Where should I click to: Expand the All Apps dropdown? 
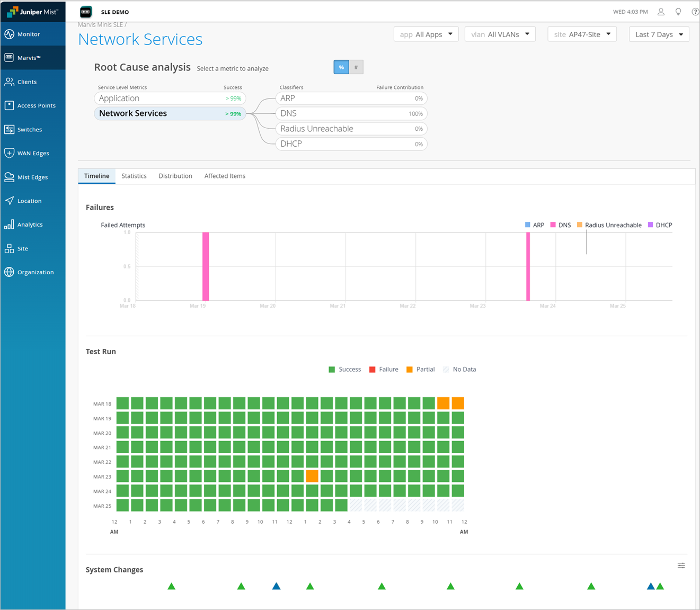[426, 34]
